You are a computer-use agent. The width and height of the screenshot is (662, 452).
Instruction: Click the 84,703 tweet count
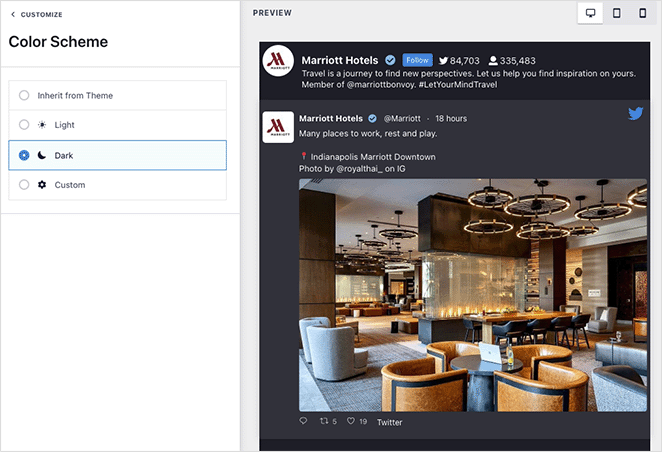464,61
